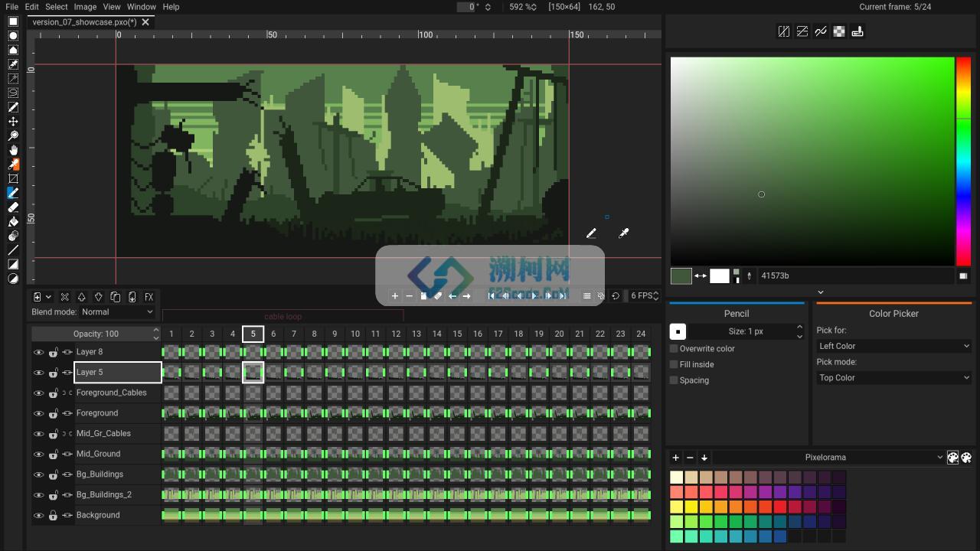Select the Pencil tool in the toolbar
The width and height of the screenshot is (980, 551).
pyautogui.click(x=13, y=193)
